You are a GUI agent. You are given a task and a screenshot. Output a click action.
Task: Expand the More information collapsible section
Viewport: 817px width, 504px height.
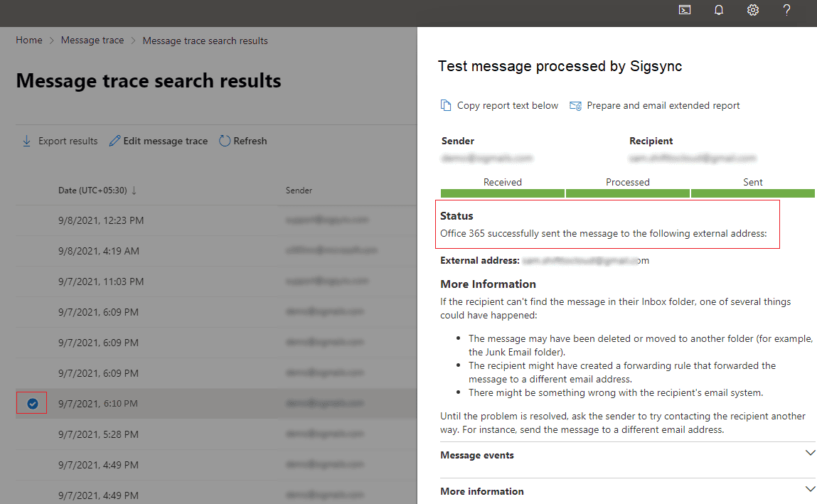pyautogui.click(x=809, y=490)
